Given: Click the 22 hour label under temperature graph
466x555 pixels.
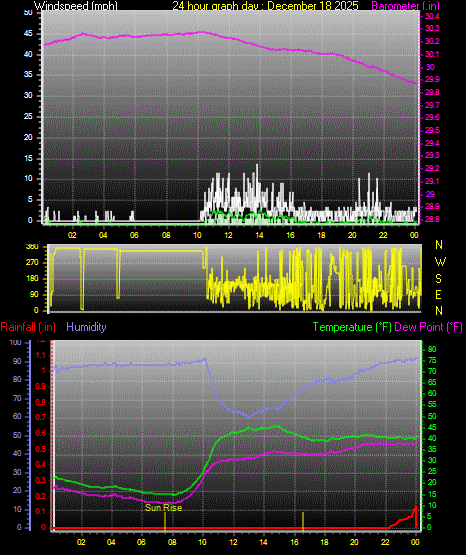Looking at the screenshot, I should click(x=385, y=542).
